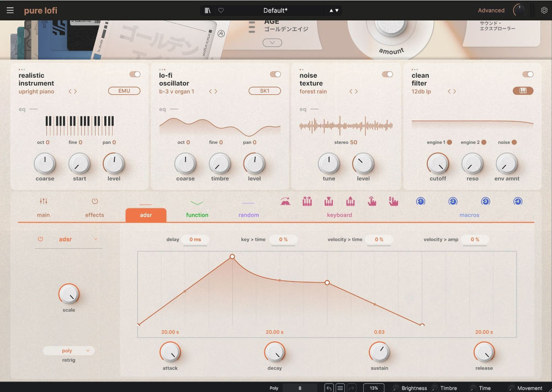Select macro 4 modulation icon

click(x=518, y=202)
